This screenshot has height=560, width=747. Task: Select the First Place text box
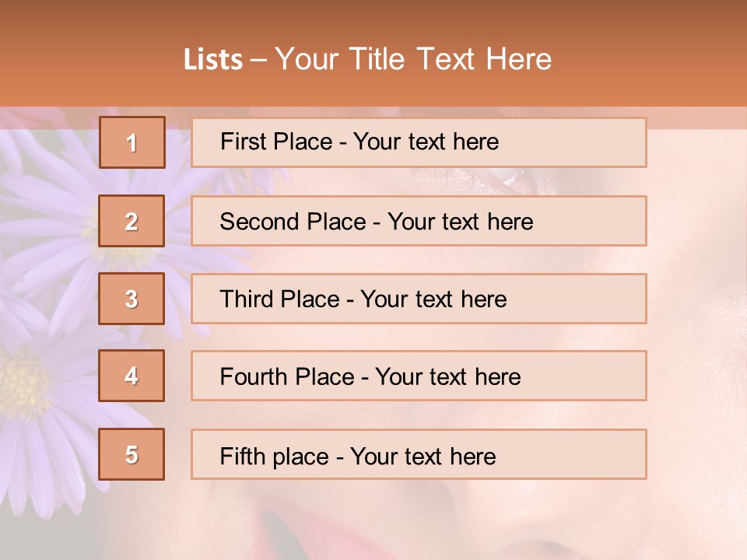(x=419, y=142)
